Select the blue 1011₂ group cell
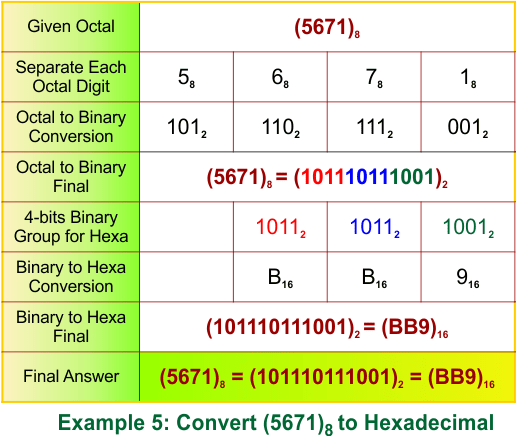 375,228
